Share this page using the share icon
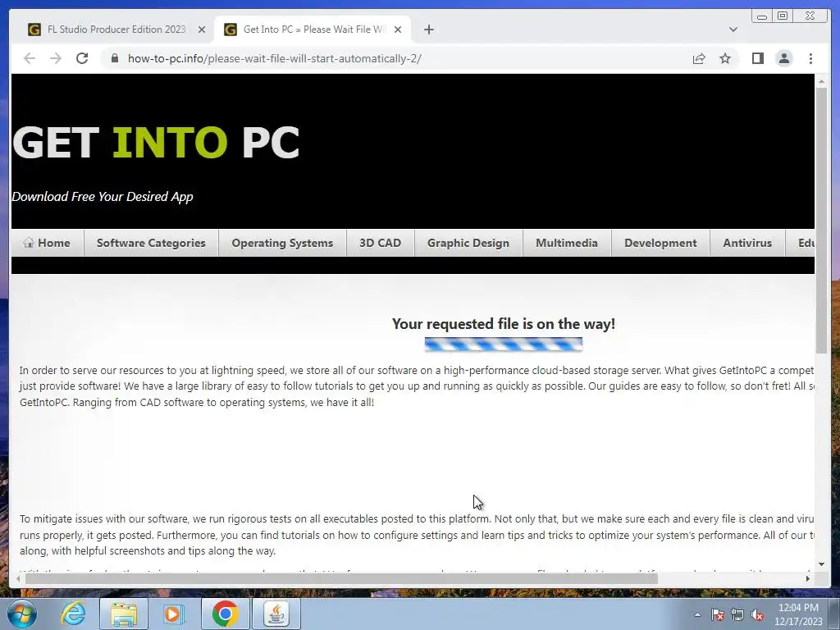Image resolution: width=840 pixels, height=630 pixels. point(699,58)
